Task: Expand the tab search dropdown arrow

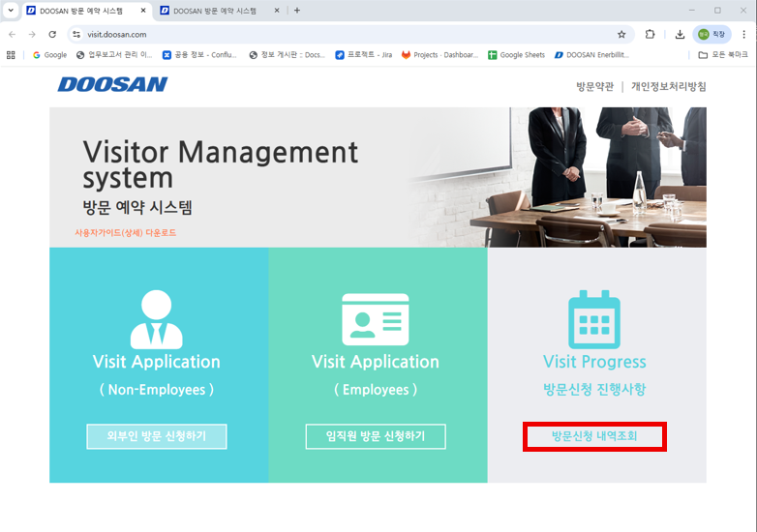Action: (12, 11)
